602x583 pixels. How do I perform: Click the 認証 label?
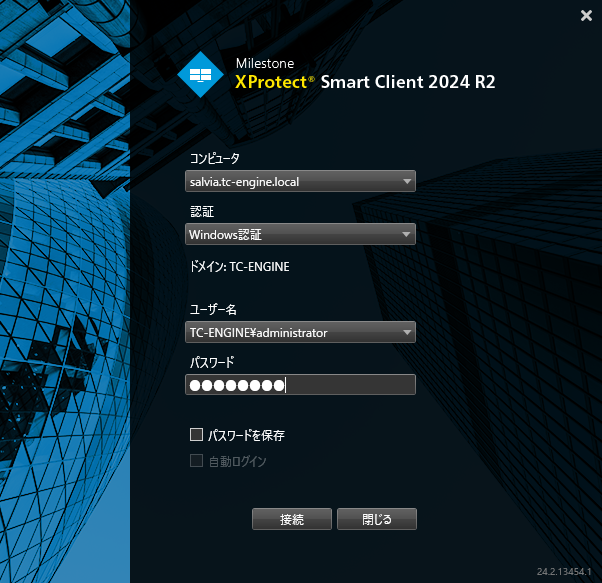pos(202,211)
